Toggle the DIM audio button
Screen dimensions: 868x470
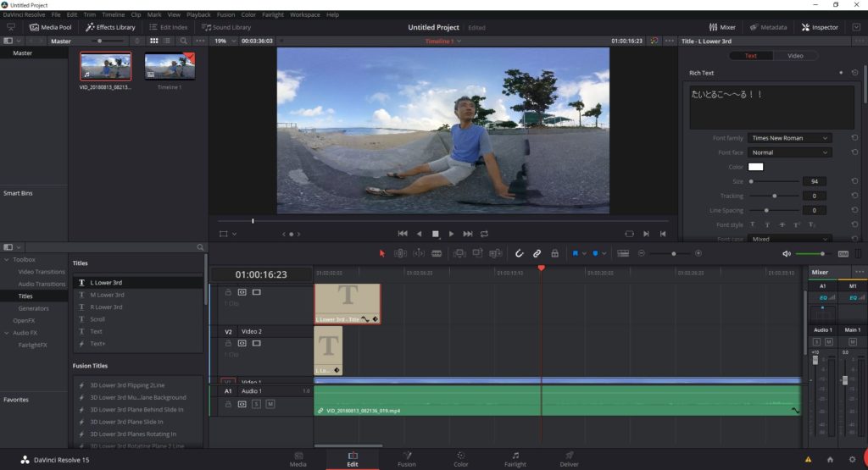(x=843, y=254)
